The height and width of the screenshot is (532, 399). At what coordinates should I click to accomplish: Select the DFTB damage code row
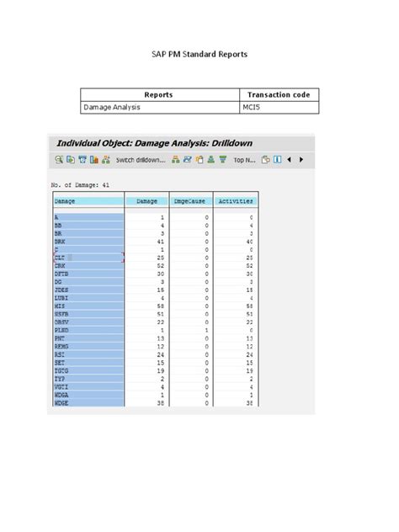coord(88,274)
